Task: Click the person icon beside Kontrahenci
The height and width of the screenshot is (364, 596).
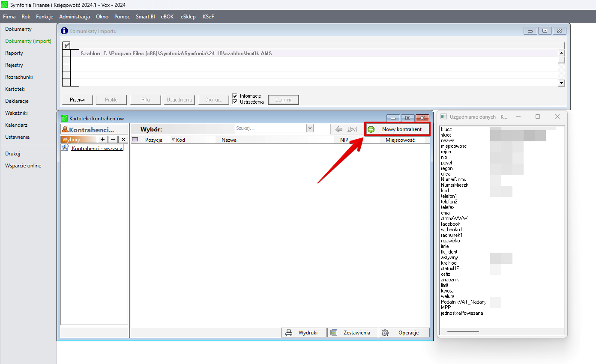Action: (x=65, y=129)
